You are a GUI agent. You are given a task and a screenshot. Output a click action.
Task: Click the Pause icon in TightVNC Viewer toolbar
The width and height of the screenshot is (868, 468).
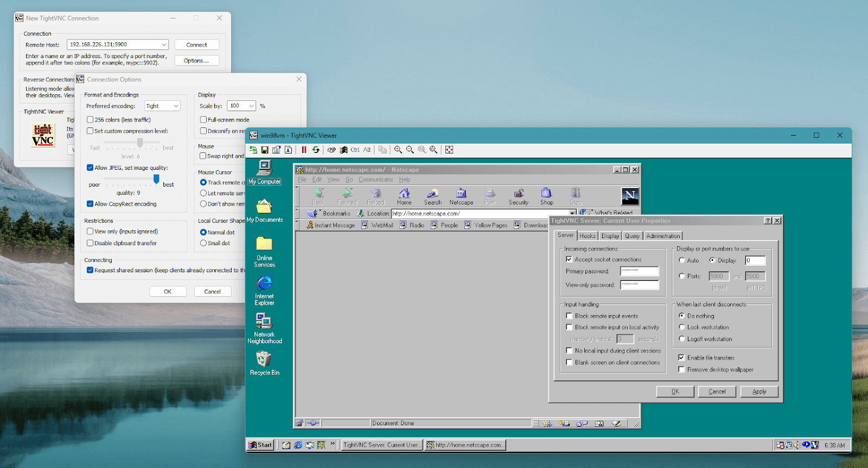tap(304, 150)
